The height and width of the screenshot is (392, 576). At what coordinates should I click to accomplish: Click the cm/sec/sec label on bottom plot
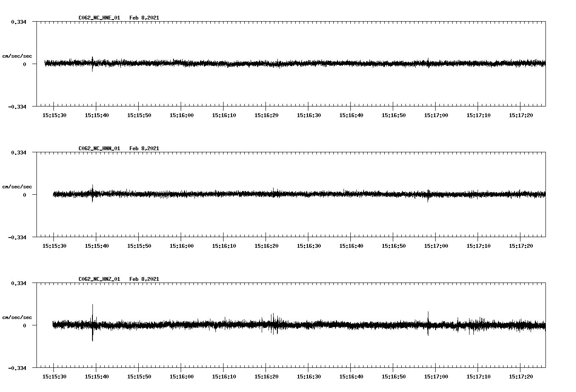tap(18, 316)
